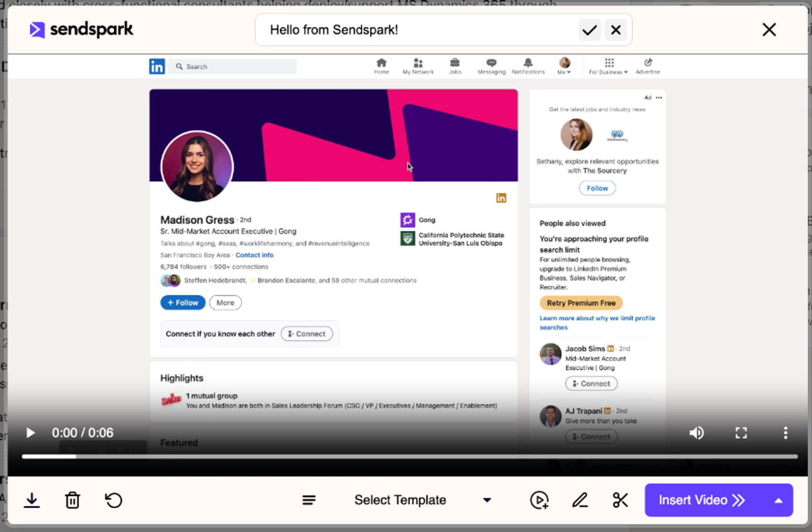Image resolution: width=812 pixels, height=532 pixels.
Task: Seek along the video progress bar
Action: click(x=410, y=456)
